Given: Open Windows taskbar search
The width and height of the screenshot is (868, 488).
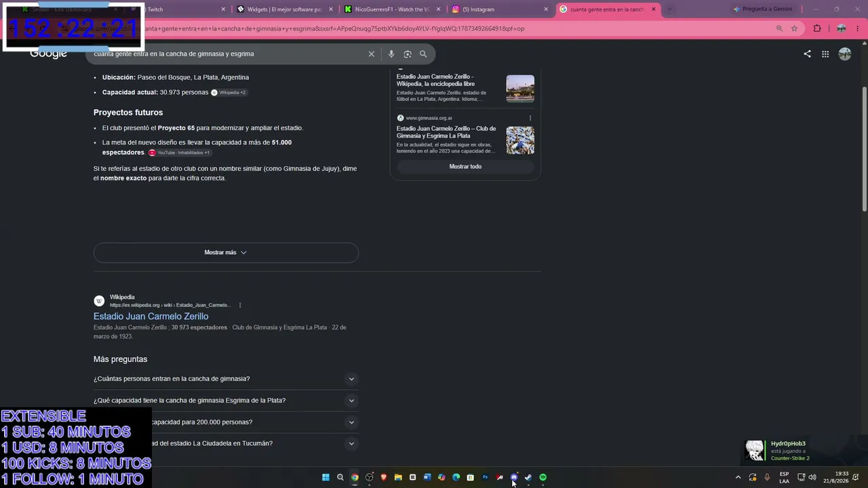Looking at the screenshot, I should 340,477.
